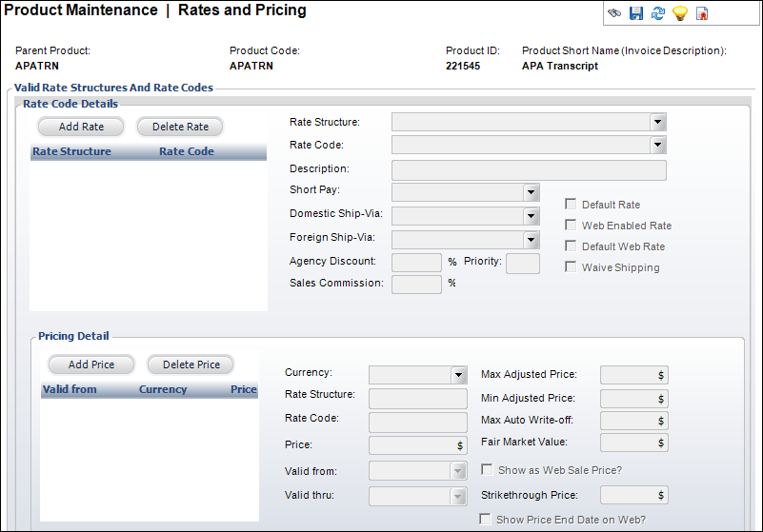Click the light bulb tips icon
Screen dimensions: 763x532
point(680,13)
